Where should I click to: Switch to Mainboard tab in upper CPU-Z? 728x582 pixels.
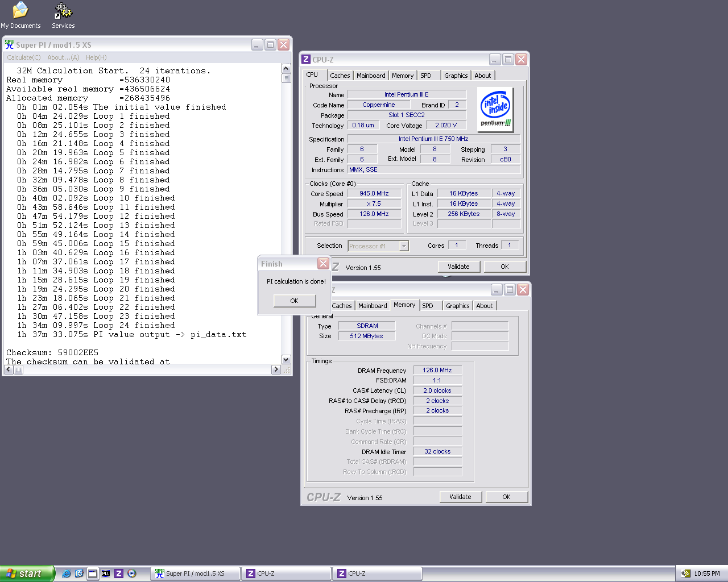(x=371, y=76)
